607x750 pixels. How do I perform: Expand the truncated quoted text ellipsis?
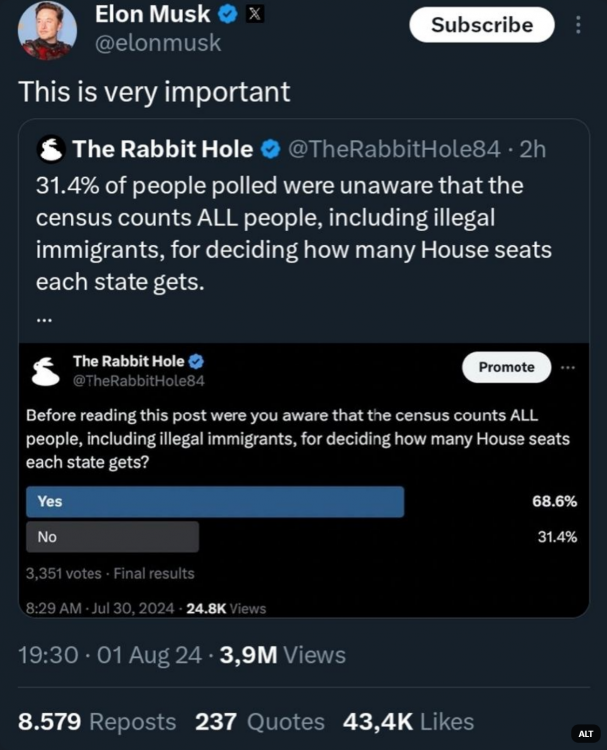[44, 318]
